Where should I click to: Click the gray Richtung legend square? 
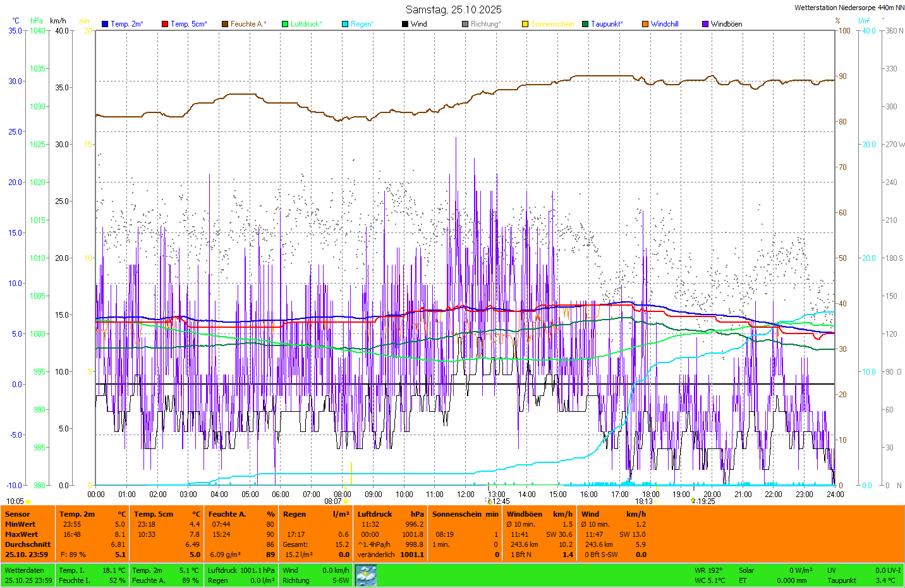point(465,24)
